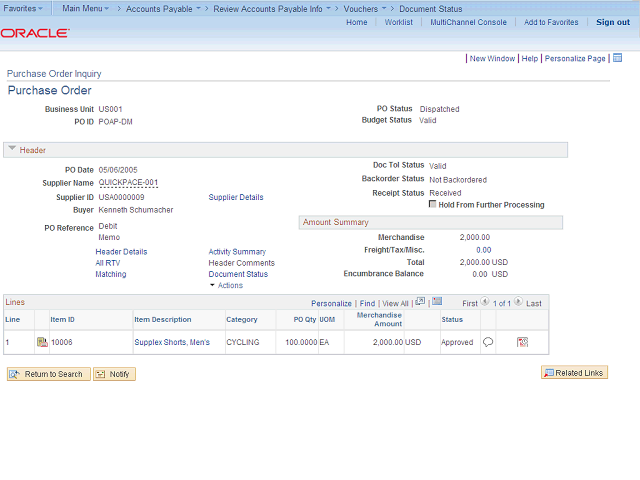This screenshot has width=640, height=480.
Task: Collapse the Header section triangle
Action: pyautogui.click(x=12, y=149)
